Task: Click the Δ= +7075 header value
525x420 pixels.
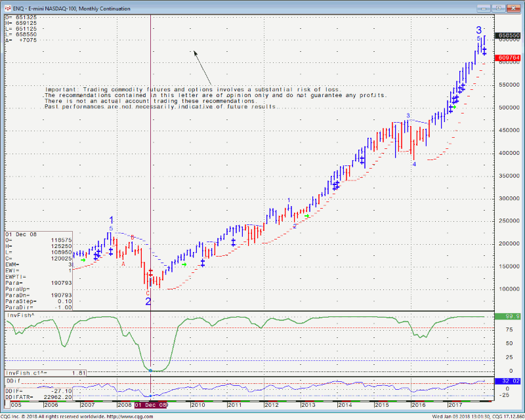Action: click(x=21, y=40)
